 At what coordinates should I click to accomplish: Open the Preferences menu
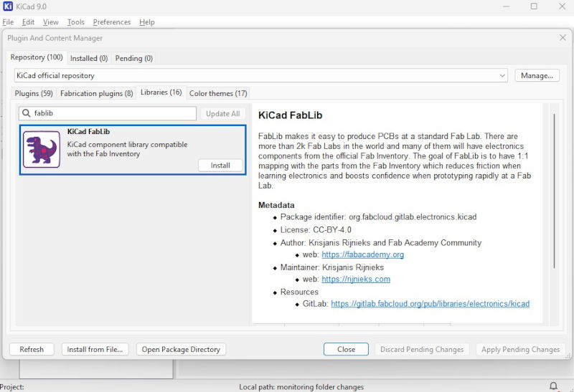[x=112, y=22]
